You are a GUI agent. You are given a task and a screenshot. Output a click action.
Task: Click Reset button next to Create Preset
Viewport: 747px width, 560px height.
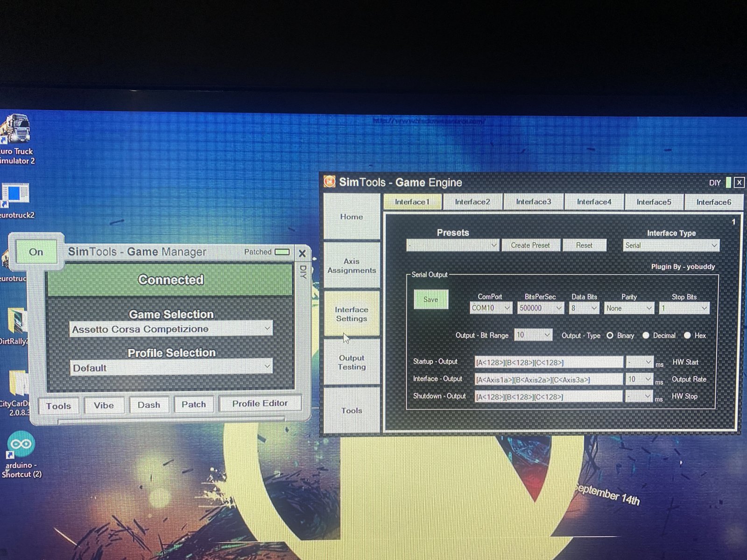tap(584, 245)
